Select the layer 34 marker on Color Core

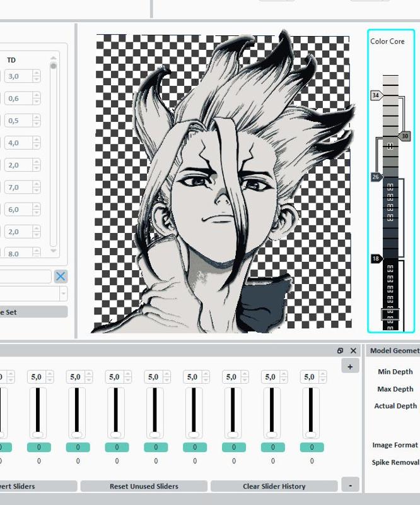pyautogui.click(x=376, y=95)
